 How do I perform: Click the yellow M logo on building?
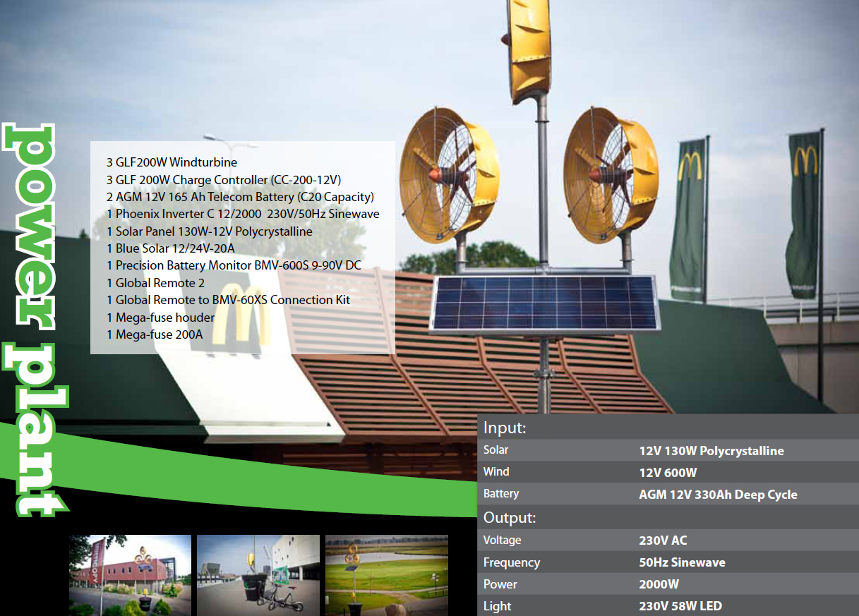click(x=241, y=315)
